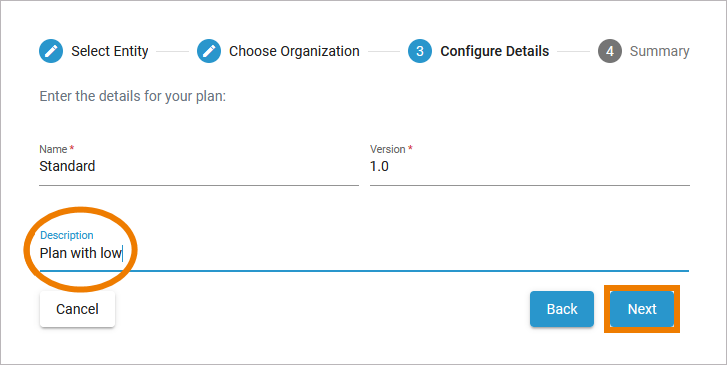Click the pencil icon beside Select Entity

tap(51, 51)
